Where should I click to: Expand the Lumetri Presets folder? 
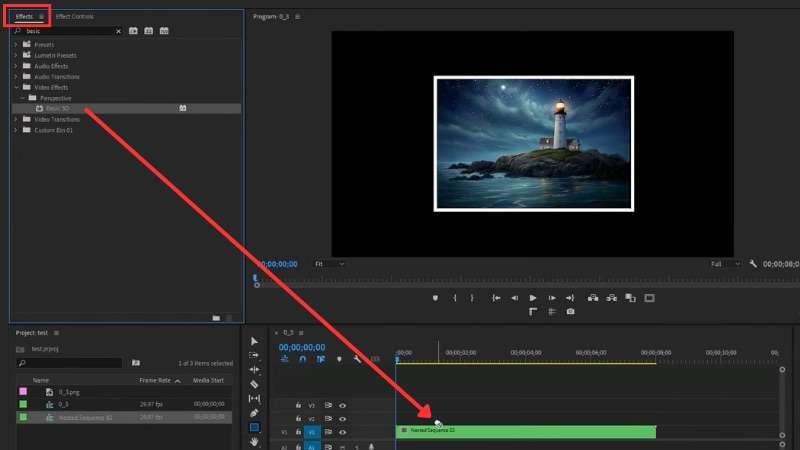[15, 55]
